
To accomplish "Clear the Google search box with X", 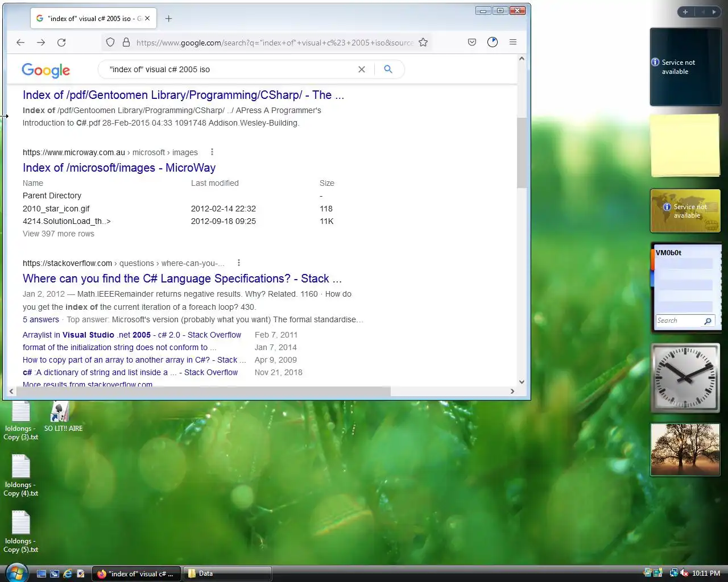I will tap(362, 69).
